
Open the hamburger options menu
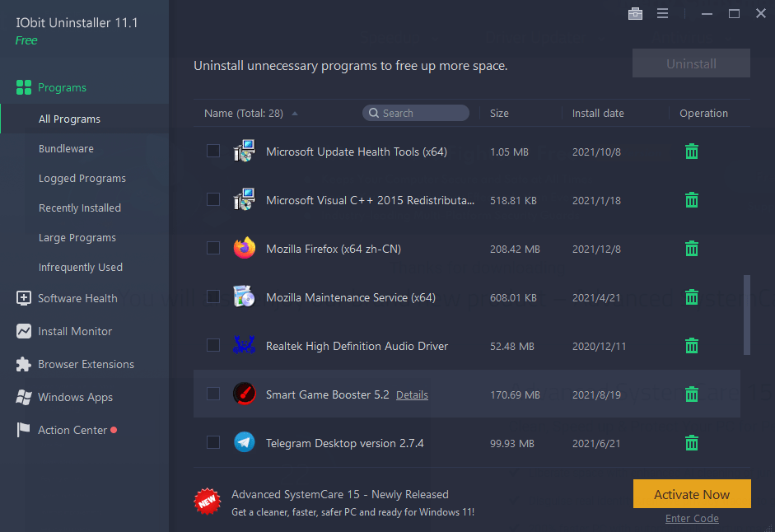point(662,14)
